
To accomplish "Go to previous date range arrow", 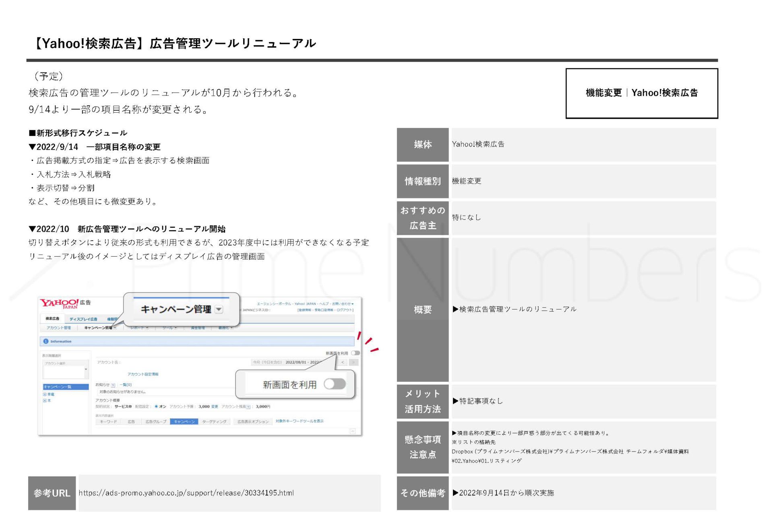I will [x=343, y=362].
